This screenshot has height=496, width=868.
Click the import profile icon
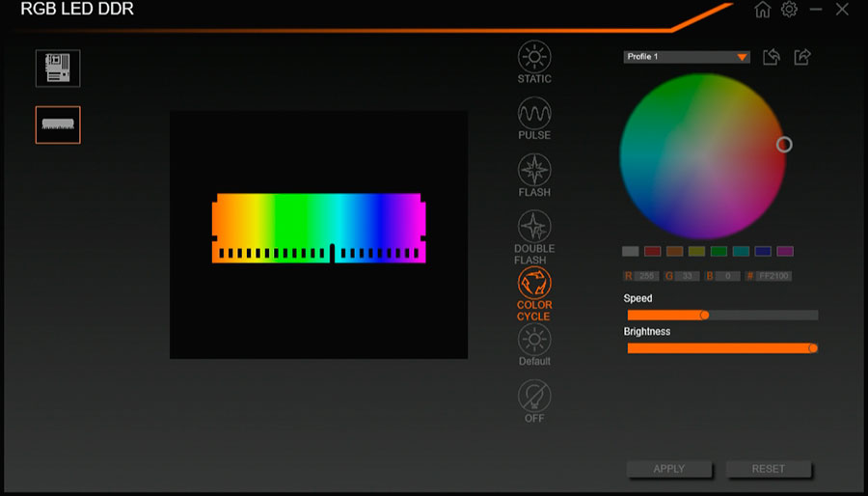click(x=772, y=57)
